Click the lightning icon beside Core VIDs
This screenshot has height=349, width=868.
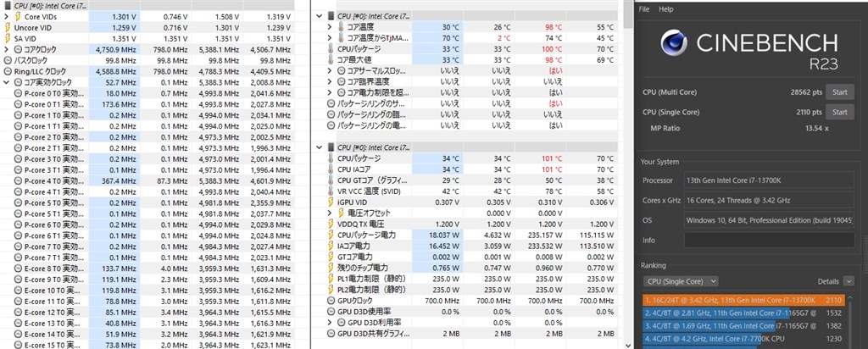(x=17, y=17)
